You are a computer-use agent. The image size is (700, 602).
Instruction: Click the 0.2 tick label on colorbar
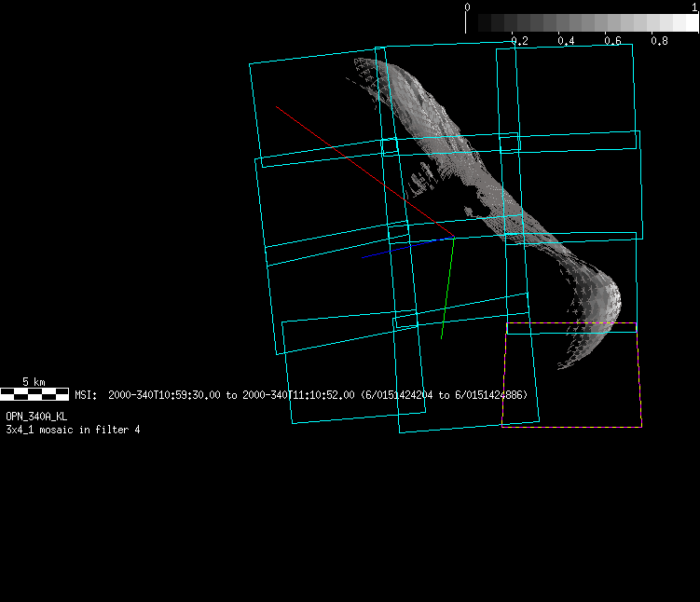[520, 41]
